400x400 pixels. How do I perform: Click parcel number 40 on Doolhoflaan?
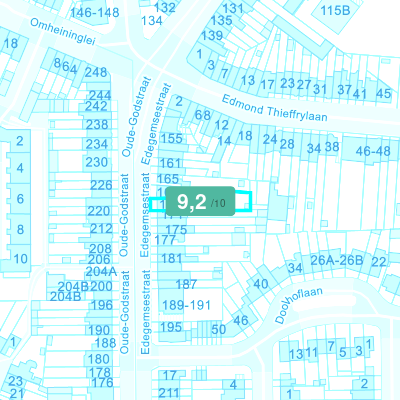261,284
